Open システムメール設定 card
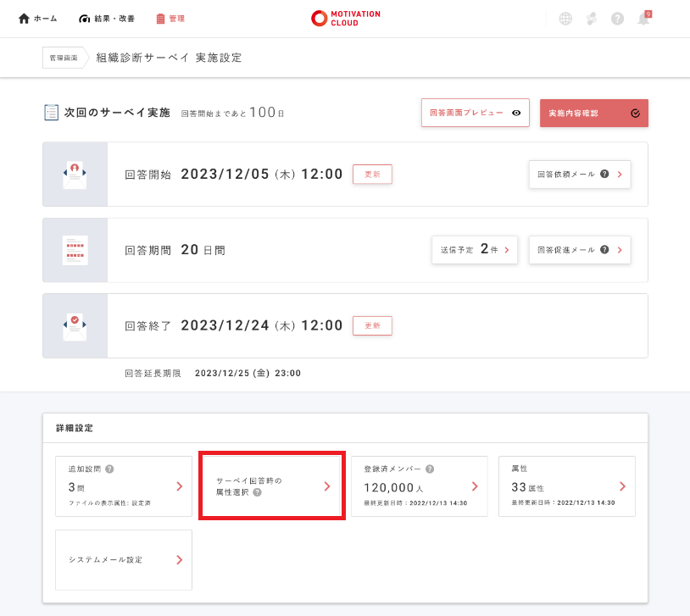 (124, 560)
